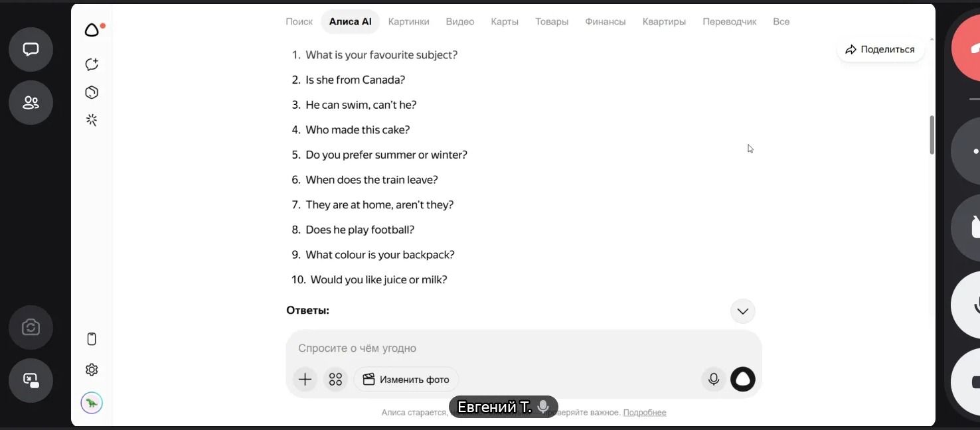
Task: Click the phone device icon in sidebar
Action: (x=92, y=339)
